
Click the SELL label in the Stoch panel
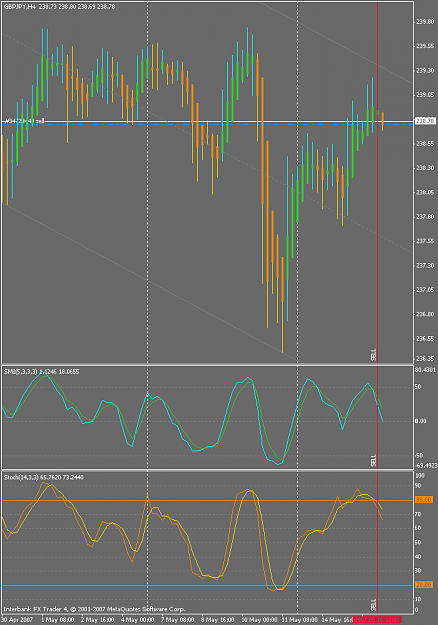click(x=373, y=605)
